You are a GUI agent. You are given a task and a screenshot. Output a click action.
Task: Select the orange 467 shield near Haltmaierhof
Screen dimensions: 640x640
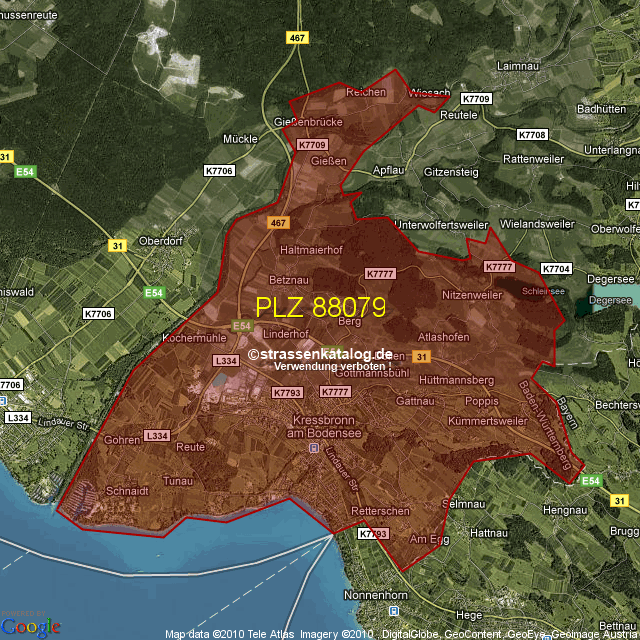tap(278, 222)
